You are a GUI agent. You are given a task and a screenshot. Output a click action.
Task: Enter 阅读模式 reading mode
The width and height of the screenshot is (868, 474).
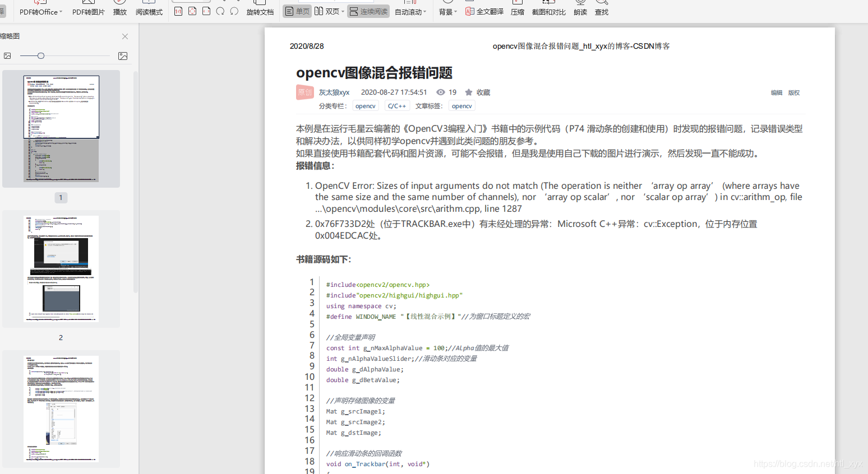point(149,12)
